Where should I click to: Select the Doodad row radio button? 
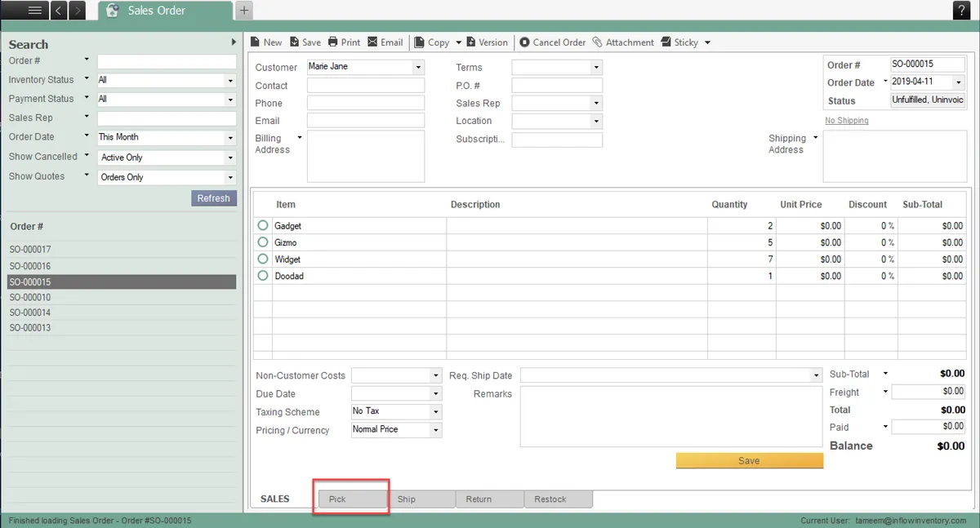tap(263, 276)
